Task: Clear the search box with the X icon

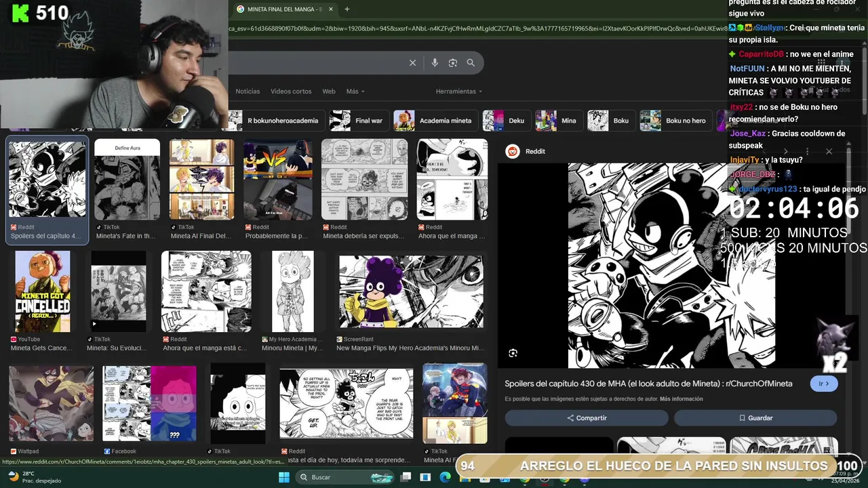Action: [412, 63]
